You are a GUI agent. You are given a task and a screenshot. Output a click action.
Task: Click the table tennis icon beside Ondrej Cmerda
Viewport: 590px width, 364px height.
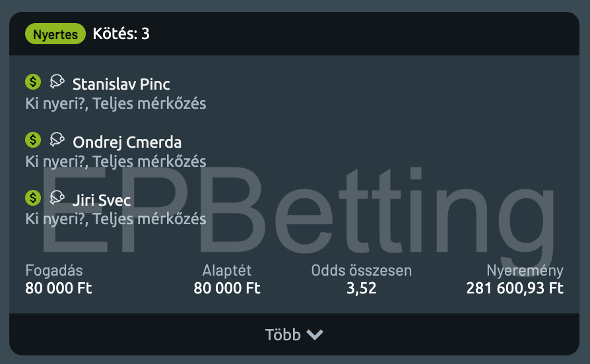pyautogui.click(x=57, y=140)
